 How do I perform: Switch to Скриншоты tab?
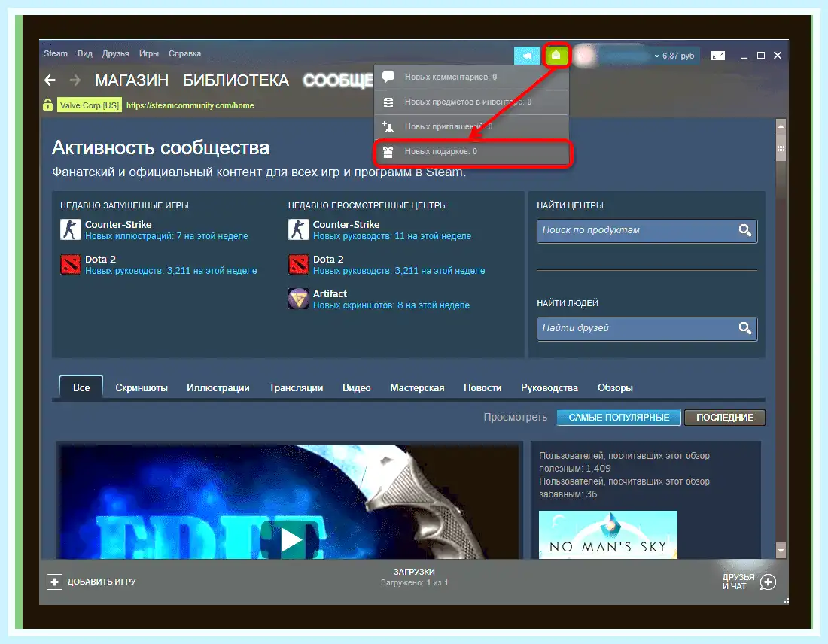[x=142, y=387]
